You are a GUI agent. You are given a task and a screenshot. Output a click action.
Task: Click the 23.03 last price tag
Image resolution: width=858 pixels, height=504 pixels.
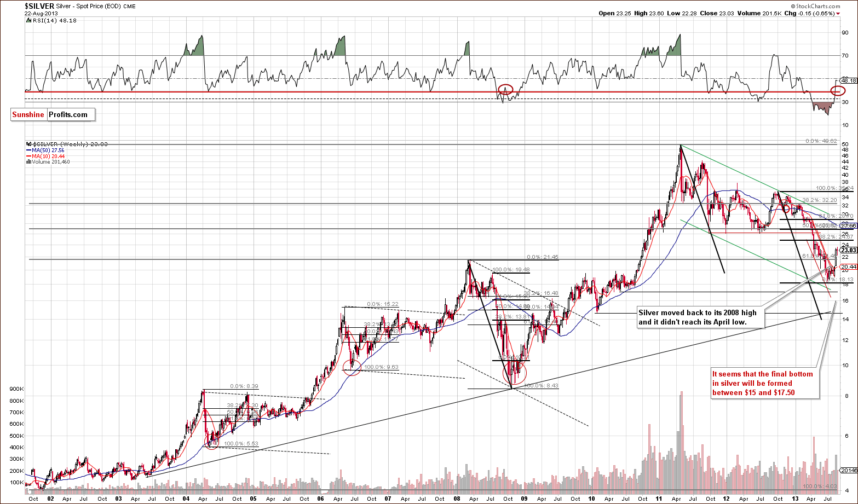tap(848, 250)
